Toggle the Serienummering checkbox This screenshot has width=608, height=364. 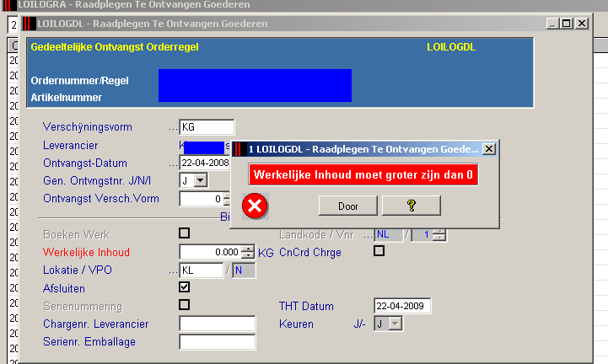tap(184, 304)
